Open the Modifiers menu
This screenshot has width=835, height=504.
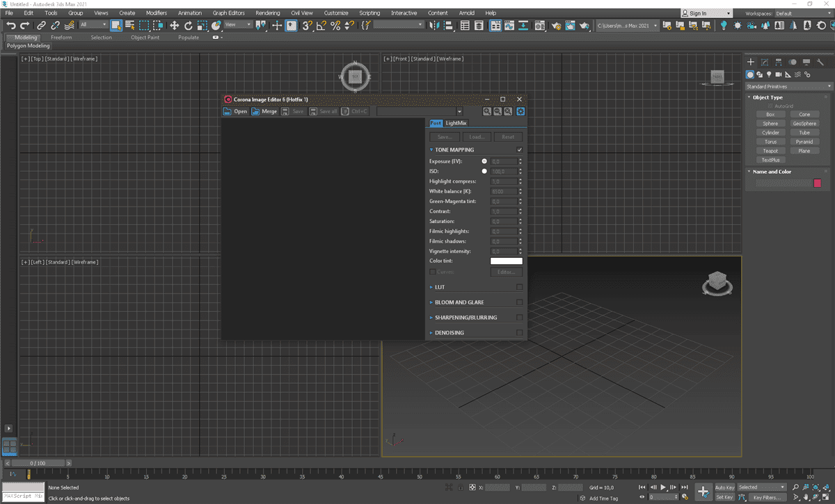157,13
